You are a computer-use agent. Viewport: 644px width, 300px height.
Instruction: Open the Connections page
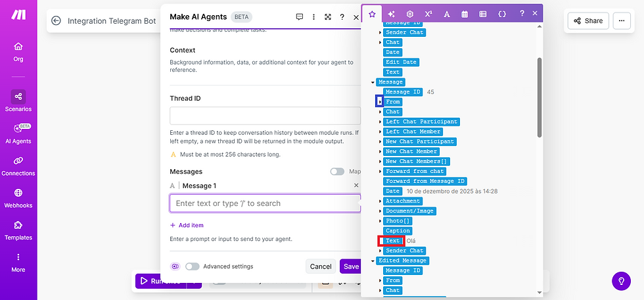tap(18, 166)
